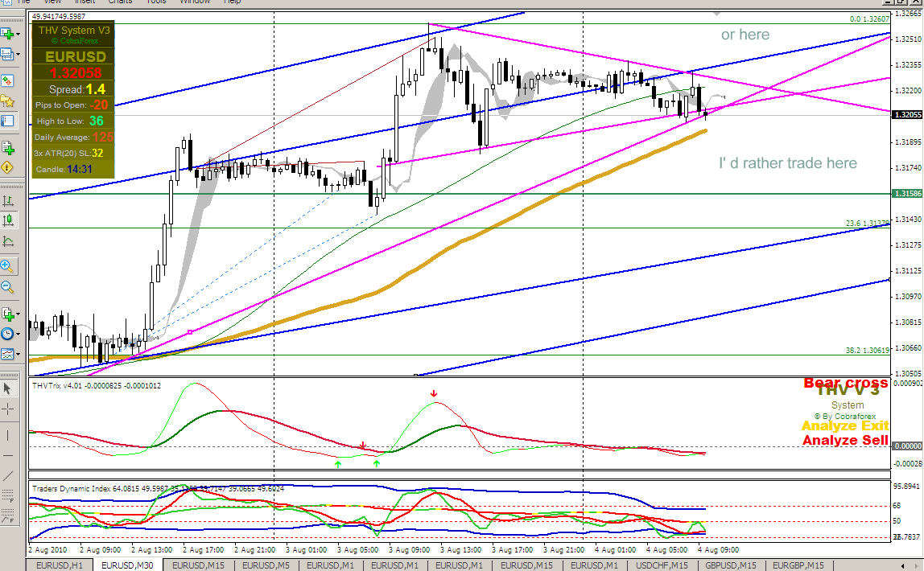The height and width of the screenshot is (571, 924).
Task: Select the candlestick chart style icon
Action: 8,220
